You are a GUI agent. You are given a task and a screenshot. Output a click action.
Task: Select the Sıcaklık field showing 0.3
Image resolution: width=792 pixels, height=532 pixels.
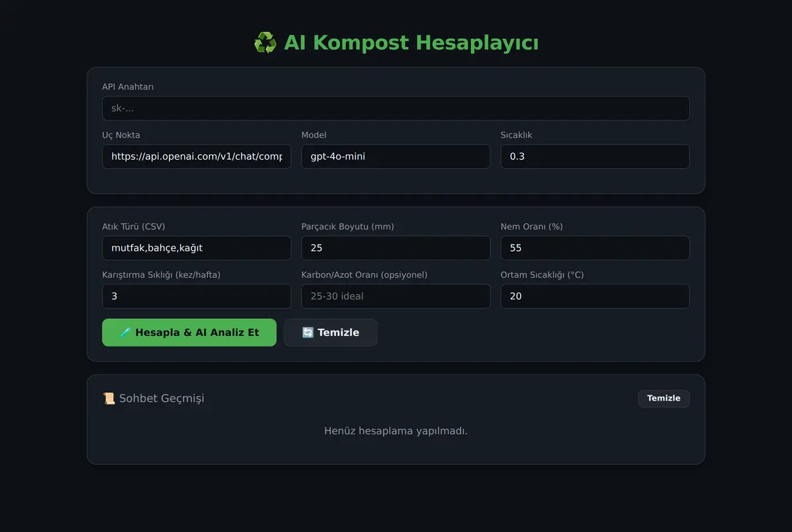point(595,156)
